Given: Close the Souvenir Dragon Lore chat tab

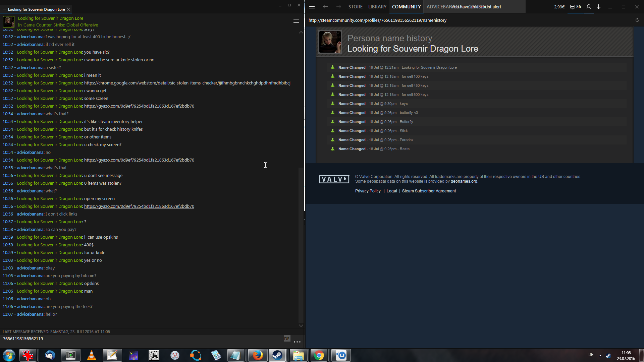Looking at the screenshot, I should pos(68,9).
